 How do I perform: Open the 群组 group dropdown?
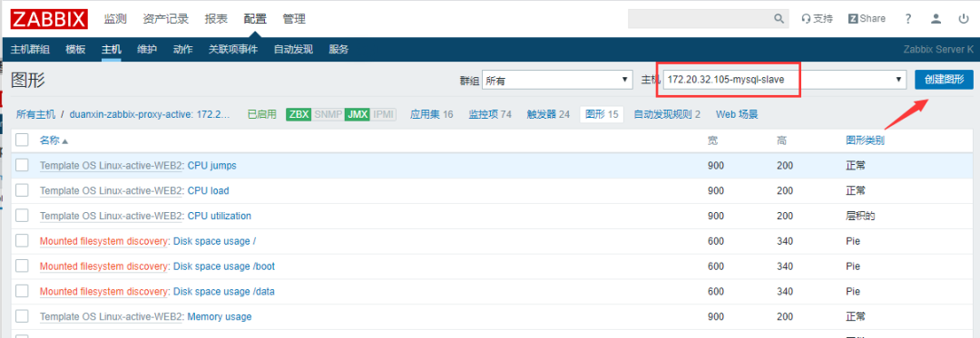[557, 80]
